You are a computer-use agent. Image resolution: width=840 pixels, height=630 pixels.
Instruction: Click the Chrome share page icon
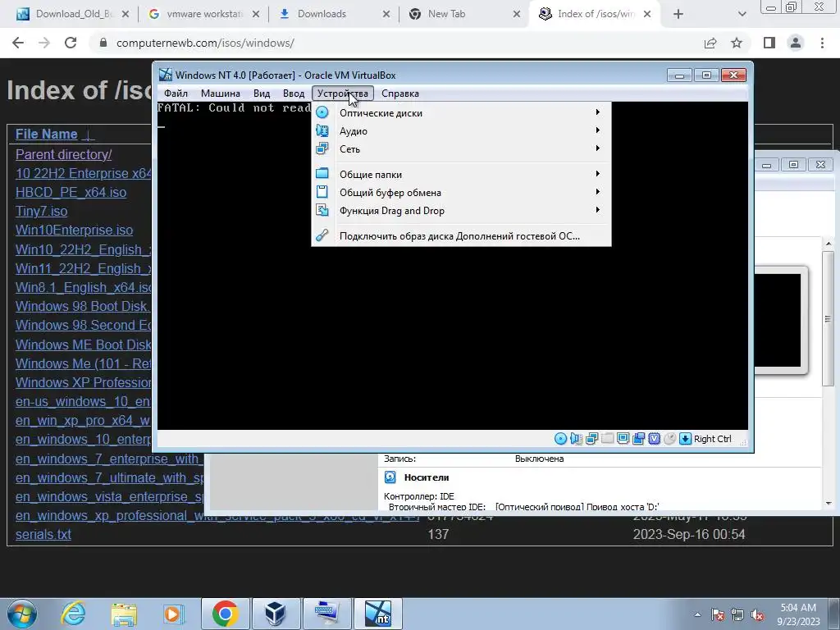710,43
